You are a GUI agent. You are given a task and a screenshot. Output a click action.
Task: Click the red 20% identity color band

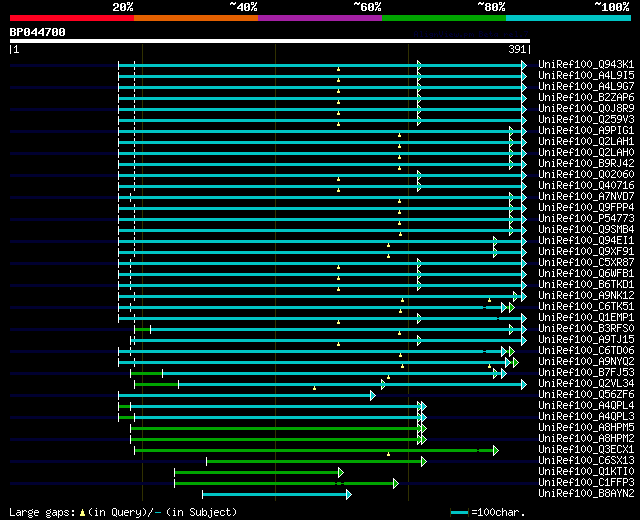(x=72, y=18)
